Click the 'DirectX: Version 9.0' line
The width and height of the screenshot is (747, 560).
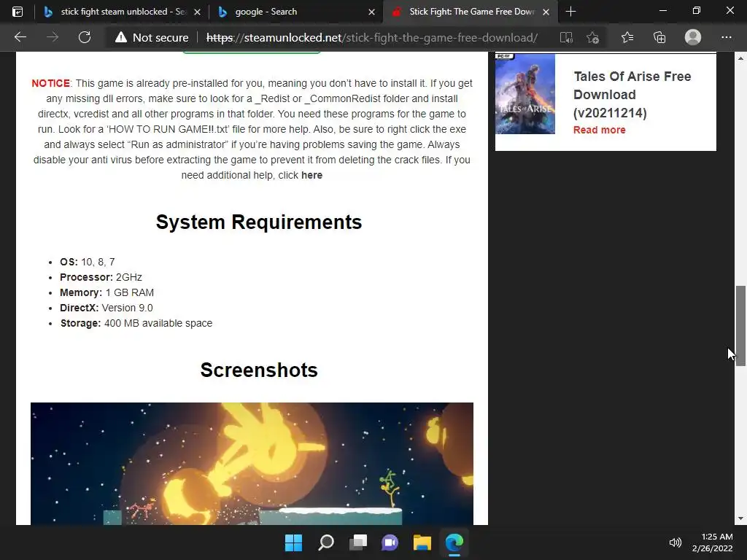pos(107,308)
